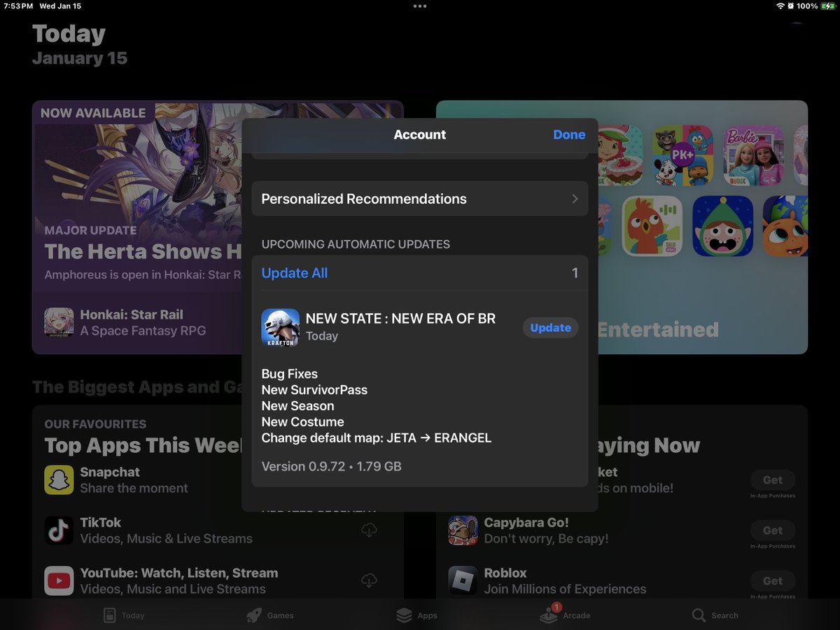Tap the Roblox app icon
Screen dimensions: 840x630
463,581
